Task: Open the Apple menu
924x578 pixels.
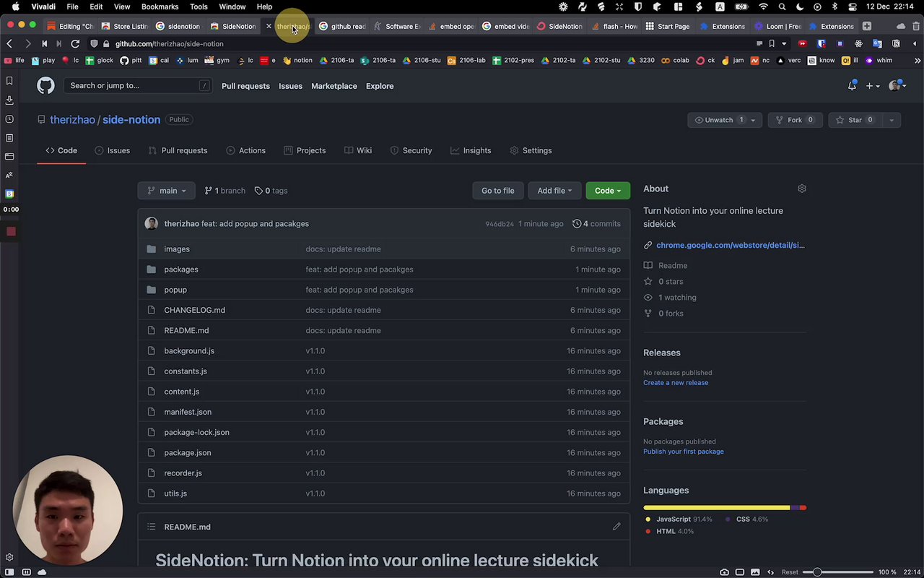Action: pos(15,7)
